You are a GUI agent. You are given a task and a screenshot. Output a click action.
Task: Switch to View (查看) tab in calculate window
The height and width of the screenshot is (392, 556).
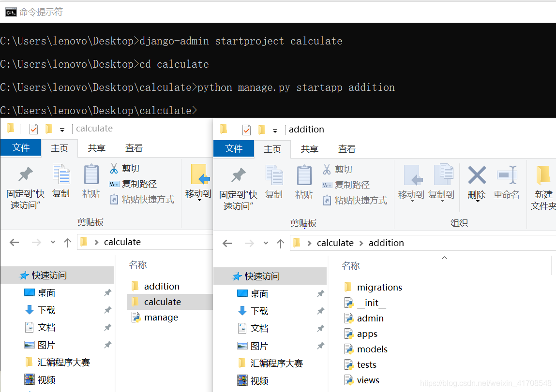pyautogui.click(x=134, y=148)
